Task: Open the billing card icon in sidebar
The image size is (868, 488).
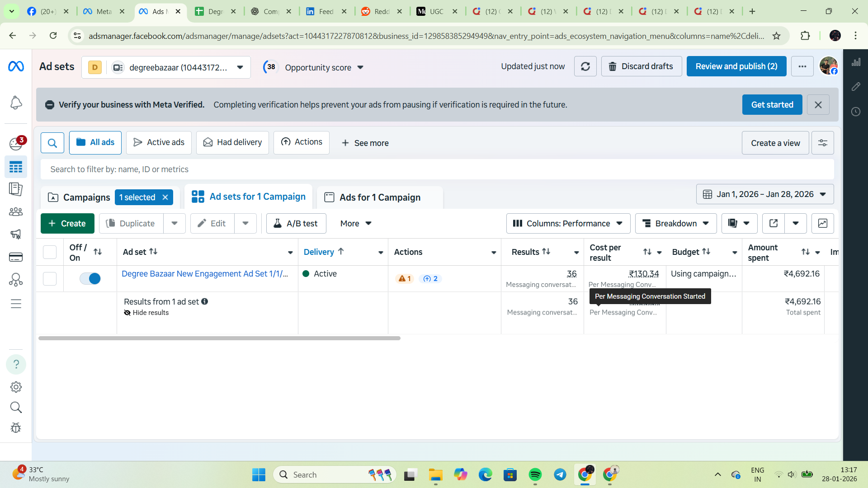Action: [16, 257]
